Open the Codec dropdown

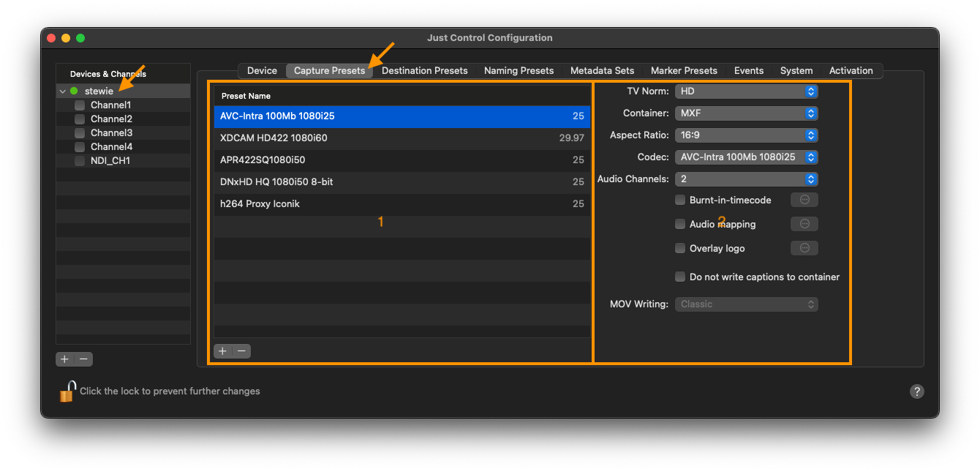point(746,157)
